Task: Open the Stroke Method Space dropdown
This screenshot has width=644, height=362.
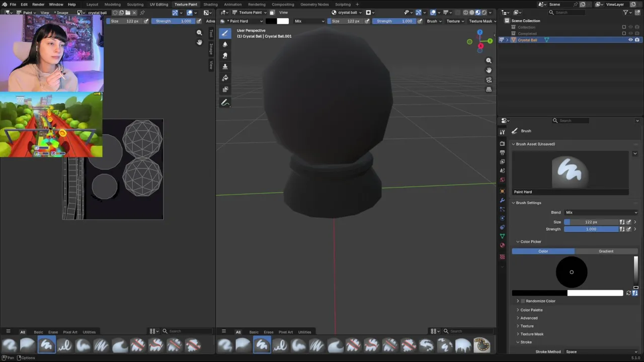Action: pos(601,352)
